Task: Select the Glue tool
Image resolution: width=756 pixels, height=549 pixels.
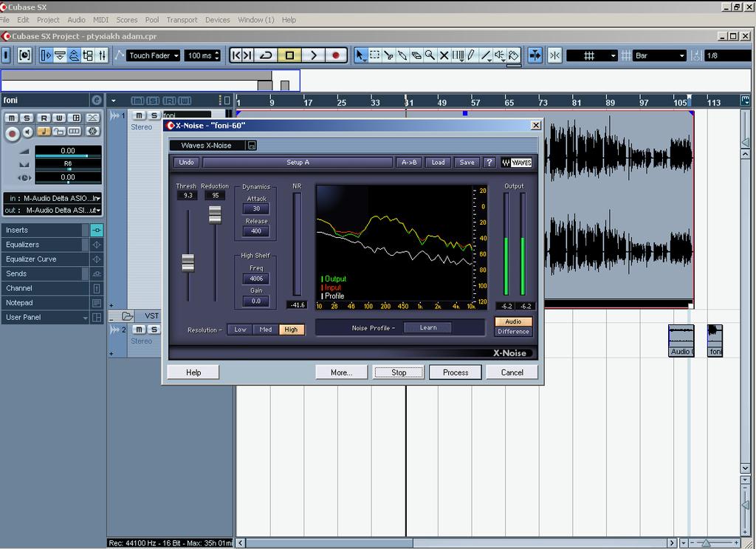Action: 402,55
